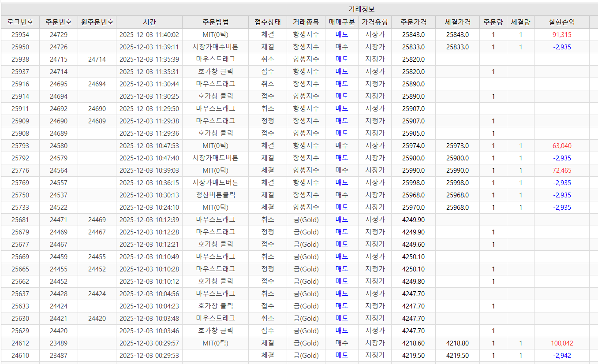Viewport: 598px width, 364px height.
Task: Click the 주문번호 column header
Action: [59, 22]
